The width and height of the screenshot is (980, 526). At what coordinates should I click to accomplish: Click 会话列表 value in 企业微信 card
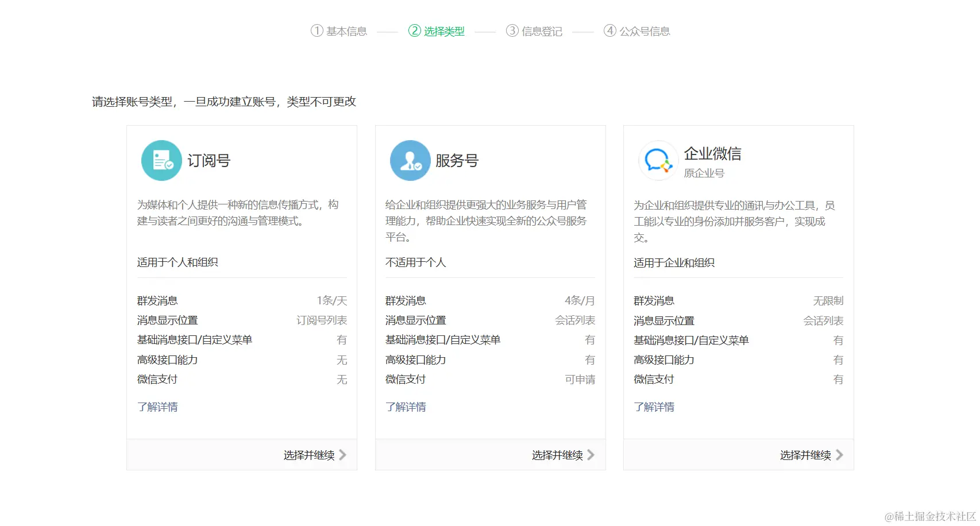(823, 321)
